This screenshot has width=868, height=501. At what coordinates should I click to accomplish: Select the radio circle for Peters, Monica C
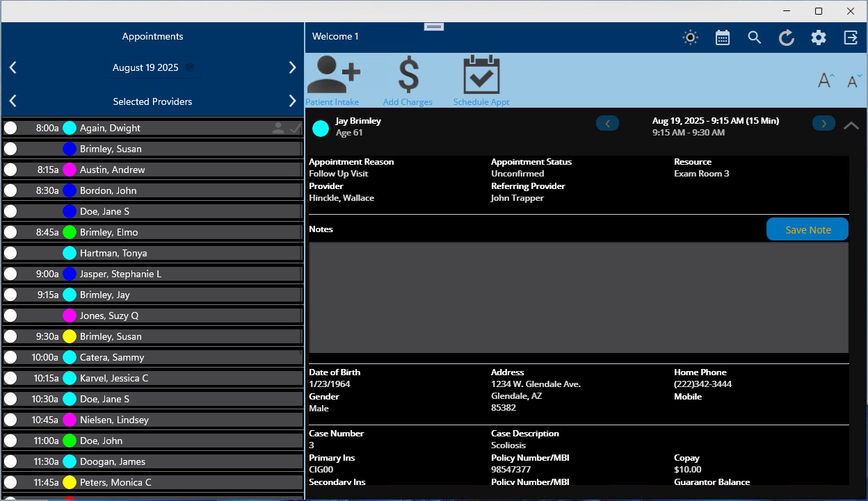click(x=10, y=482)
